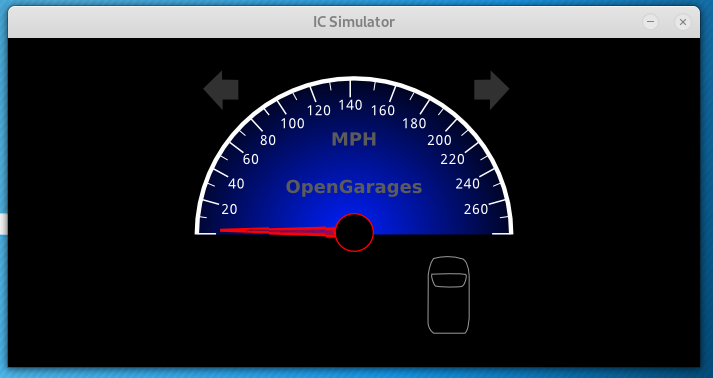
Task: Click the OpenGarages text on the gauge
Action: tap(354, 187)
